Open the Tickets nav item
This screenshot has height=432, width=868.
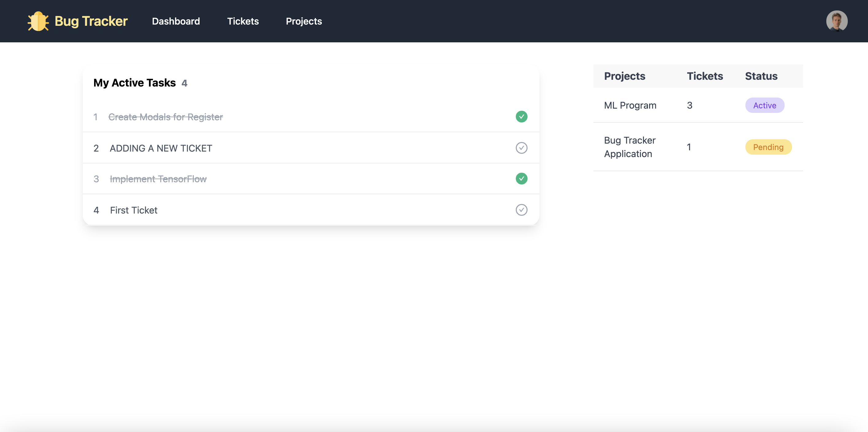point(243,21)
